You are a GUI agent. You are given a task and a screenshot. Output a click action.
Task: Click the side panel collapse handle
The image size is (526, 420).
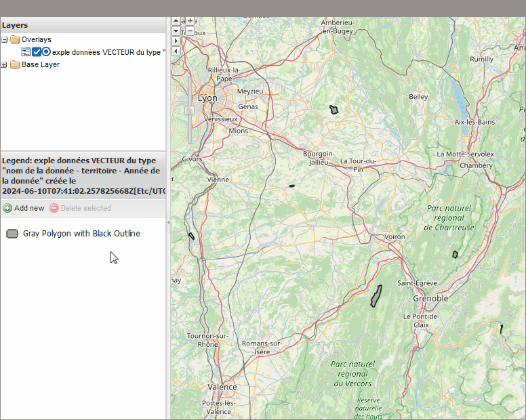click(168, 222)
